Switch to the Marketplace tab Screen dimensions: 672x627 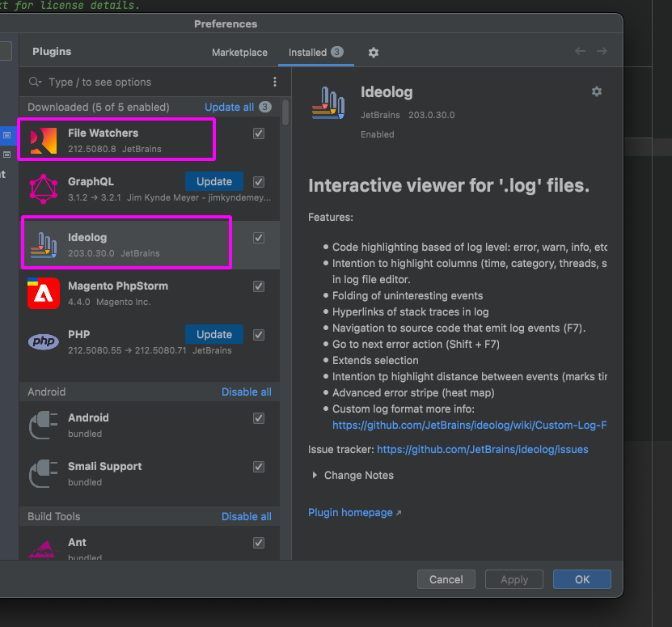tap(239, 53)
